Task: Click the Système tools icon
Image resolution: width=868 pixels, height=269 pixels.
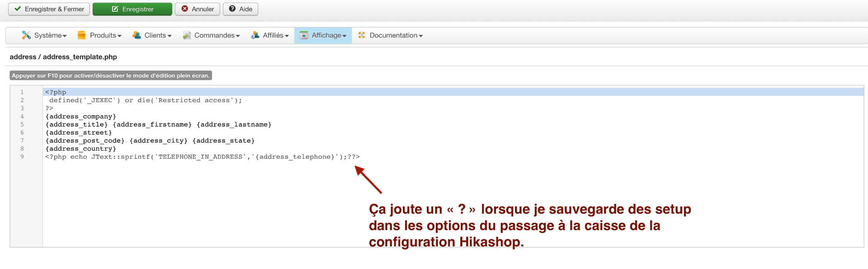Action: tap(27, 35)
